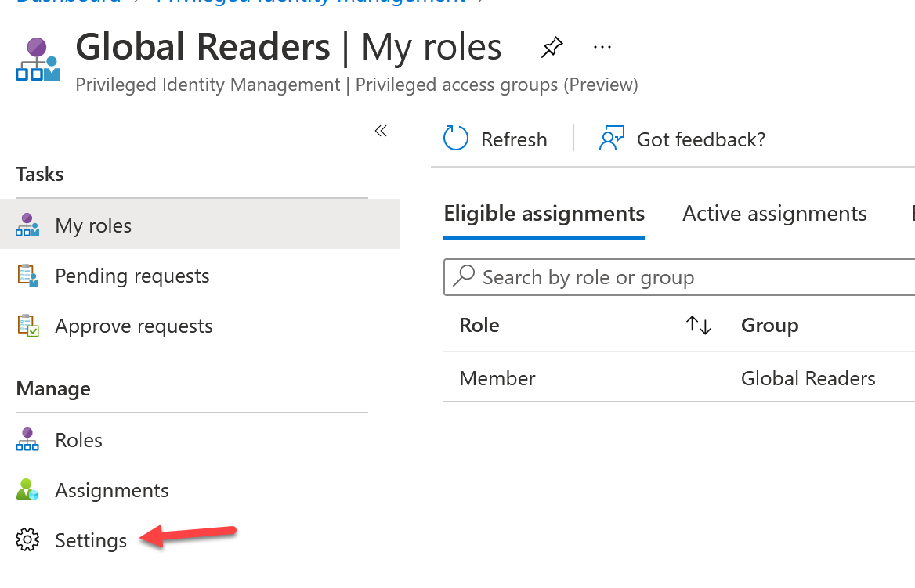Viewport: 915px width, 588px height.
Task: Switch to Active assignments tab
Action: coord(774,214)
